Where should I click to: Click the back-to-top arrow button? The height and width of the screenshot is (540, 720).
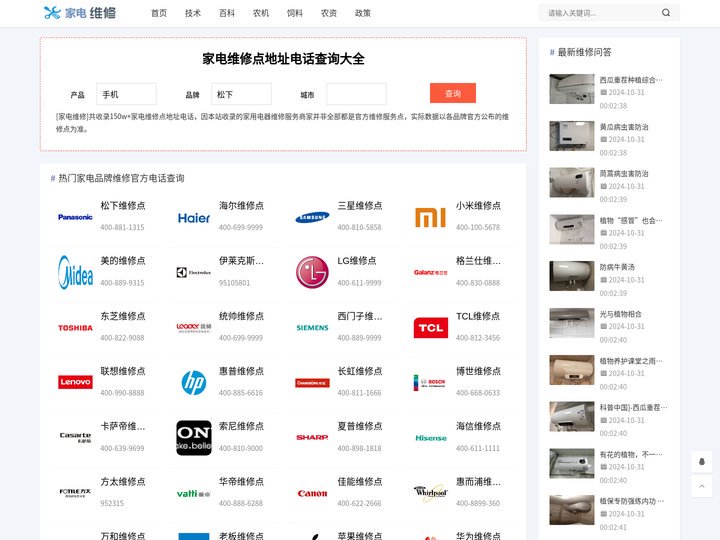pyautogui.click(x=702, y=486)
